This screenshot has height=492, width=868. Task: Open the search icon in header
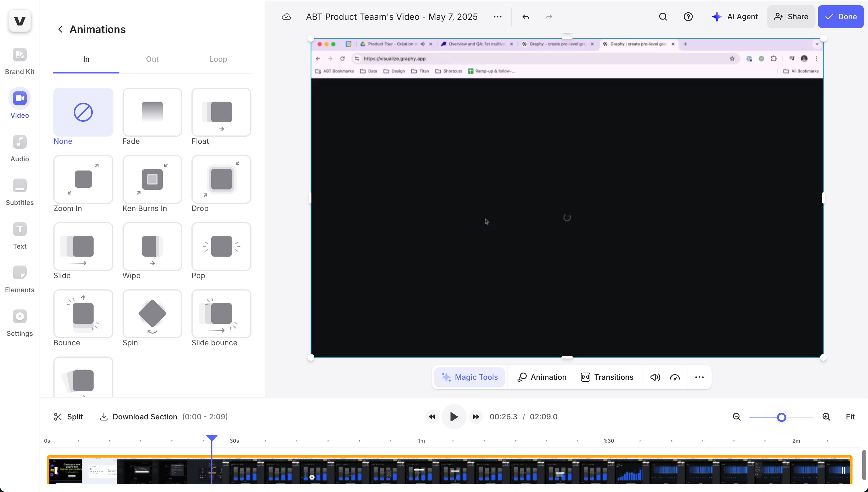click(663, 17)
